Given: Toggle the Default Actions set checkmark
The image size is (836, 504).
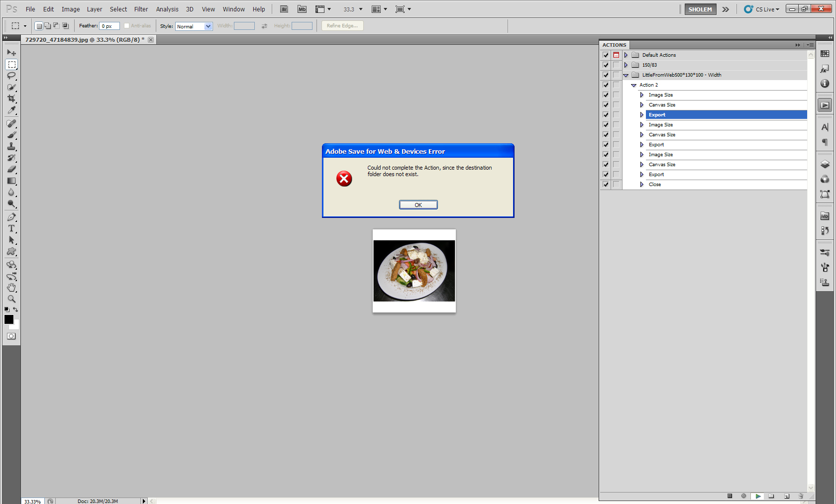Looking at the screenshot, I should click(606, 55).
